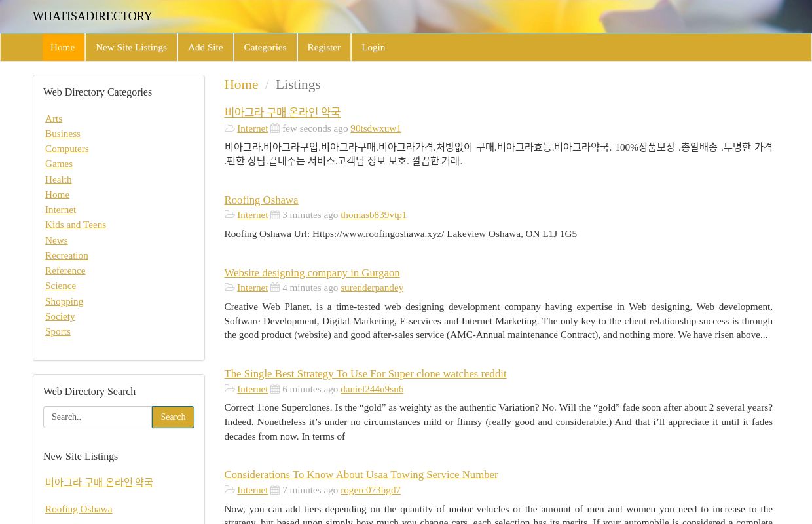Click calendar icon beside 6 minutes ago

click(275, 389)
